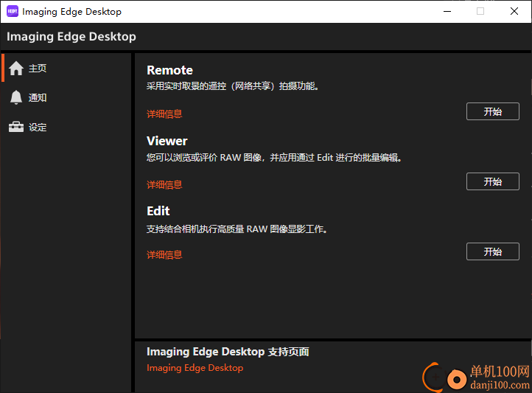Click the Imaging Edge Desktop 支持页面 heading

click(x=228, y=352)
